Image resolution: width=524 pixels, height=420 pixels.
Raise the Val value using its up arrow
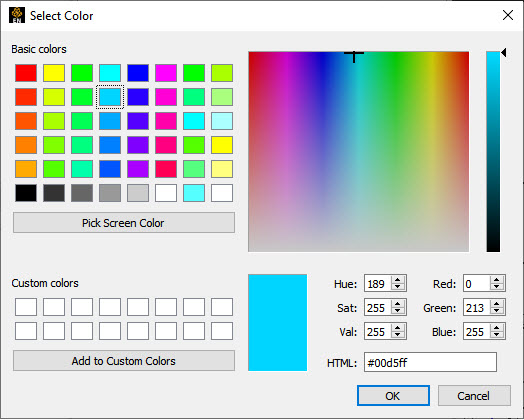click(x=397, y=328)
